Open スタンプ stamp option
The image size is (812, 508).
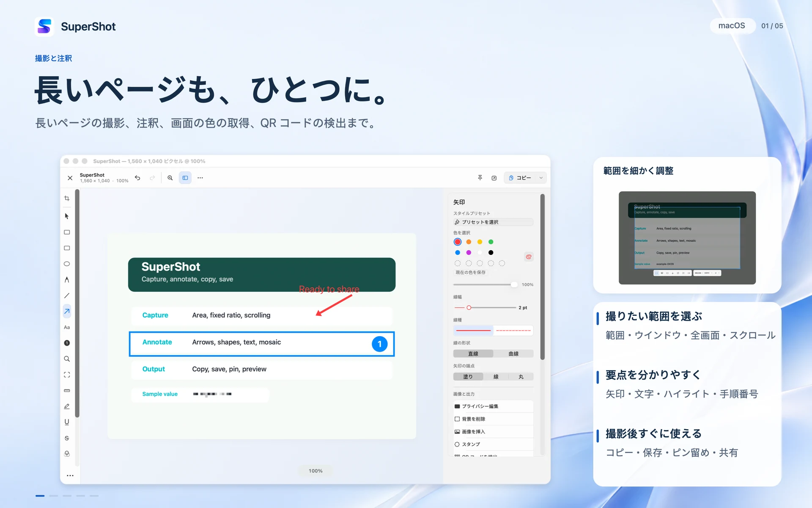click(x=493, y=444)
